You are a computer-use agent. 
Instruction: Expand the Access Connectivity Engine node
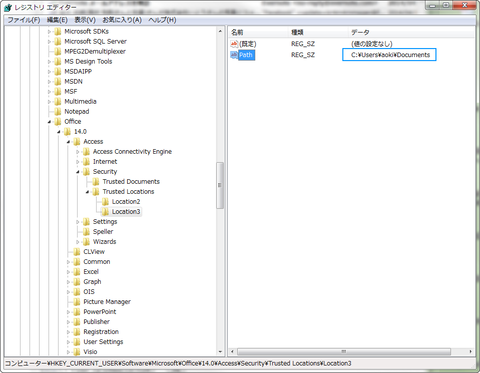click(78, 152)
